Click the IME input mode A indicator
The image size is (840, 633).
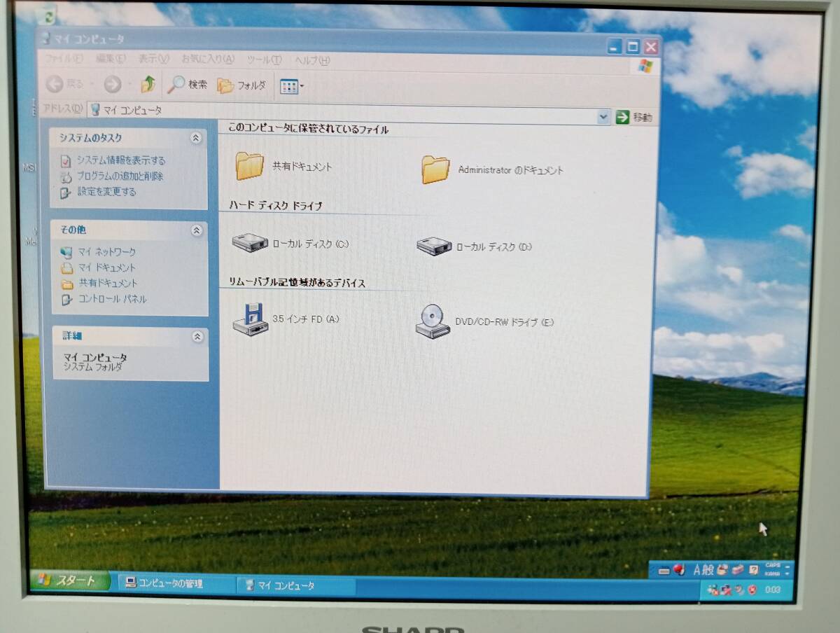(699, 570)
